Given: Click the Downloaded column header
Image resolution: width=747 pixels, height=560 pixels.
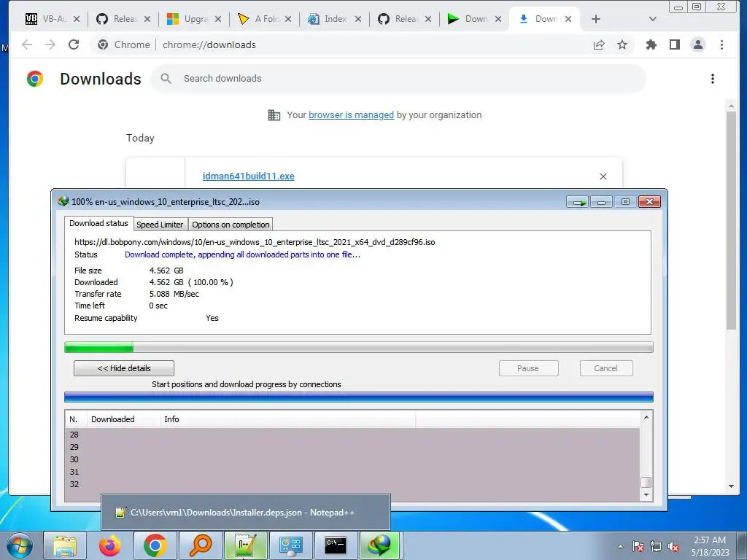Looking at the screenshot, I should point(123,419).
